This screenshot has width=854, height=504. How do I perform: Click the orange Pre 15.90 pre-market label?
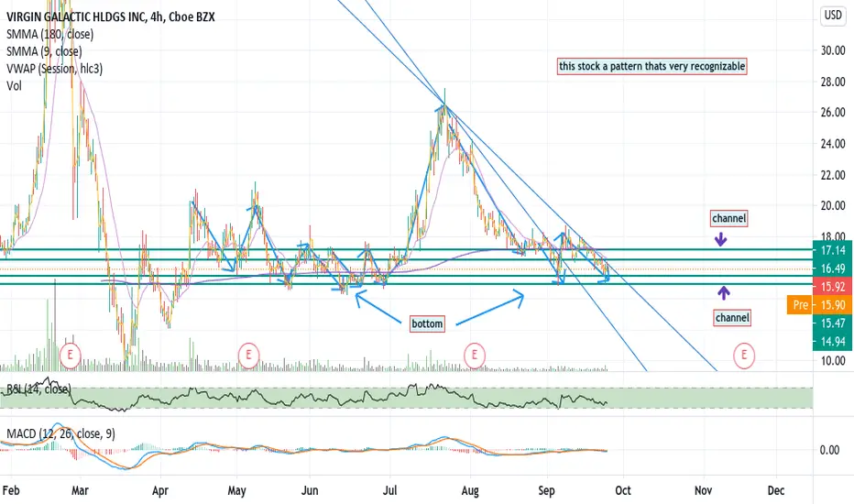[x=820, y=304]
